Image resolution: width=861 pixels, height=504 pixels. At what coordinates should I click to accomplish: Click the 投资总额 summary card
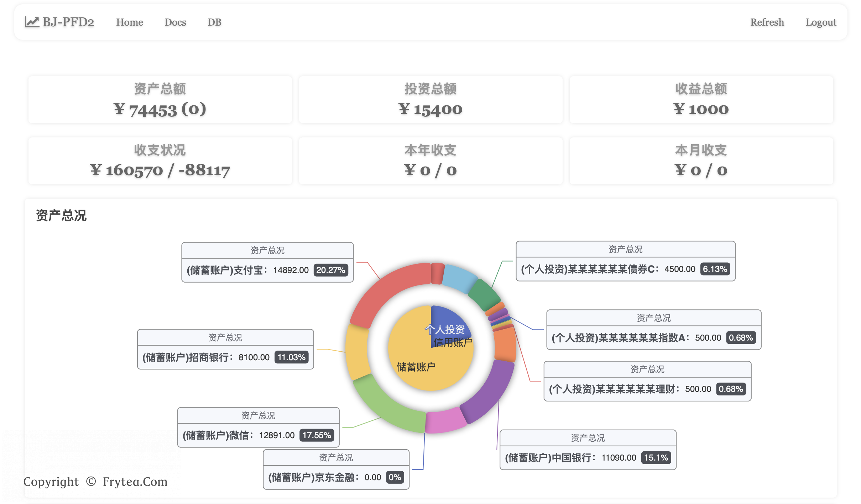tap(430, 100)
